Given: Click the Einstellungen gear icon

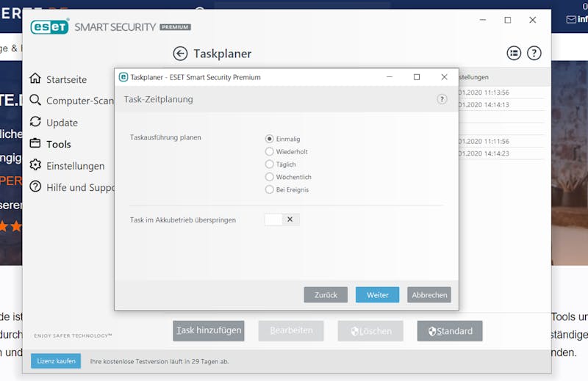Looking at the screenshot, I should 35,165.
